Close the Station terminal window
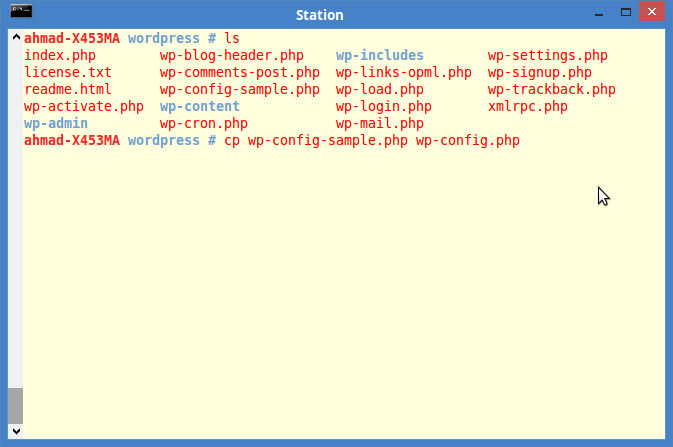The image size is (673, 447). pos(652,12)
